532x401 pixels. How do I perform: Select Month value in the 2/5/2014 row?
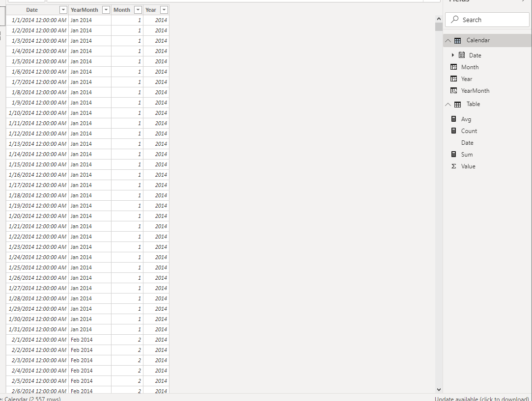[127, 381]
